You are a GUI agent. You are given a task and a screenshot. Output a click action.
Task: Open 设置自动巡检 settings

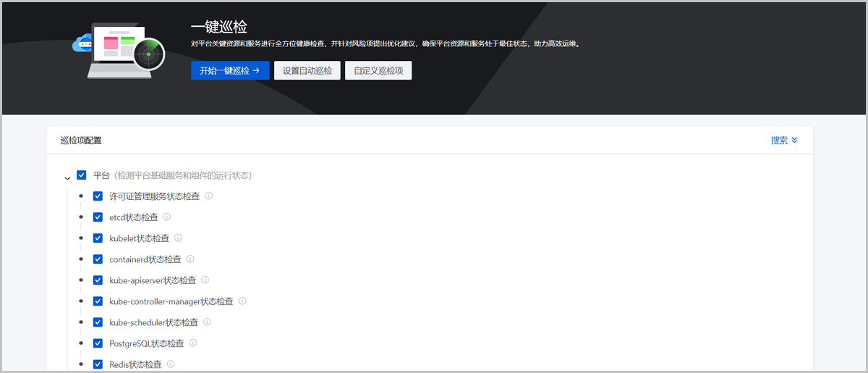pos(307,70)
